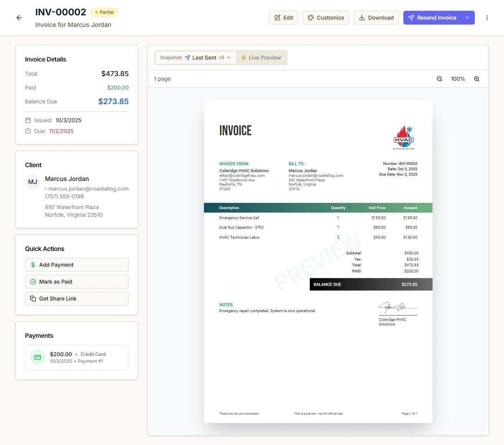
Task: Click the palette icon on Customize
Action: point(310,18)
